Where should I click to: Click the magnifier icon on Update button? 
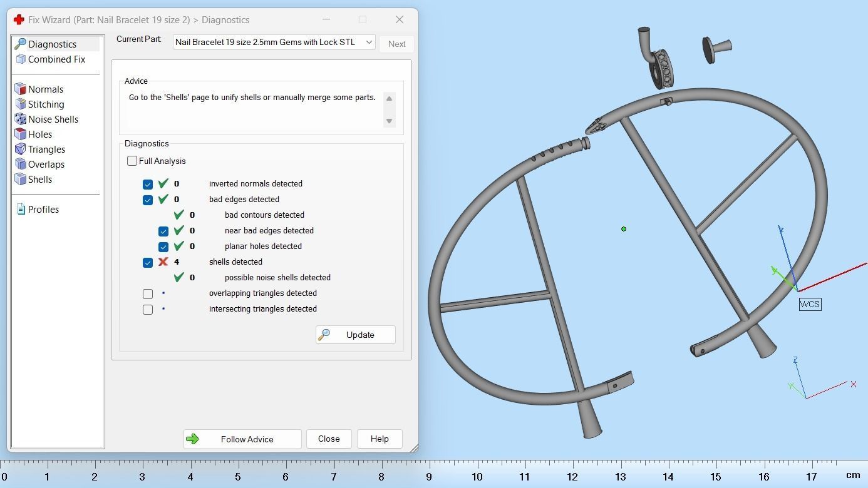[324, 335]
